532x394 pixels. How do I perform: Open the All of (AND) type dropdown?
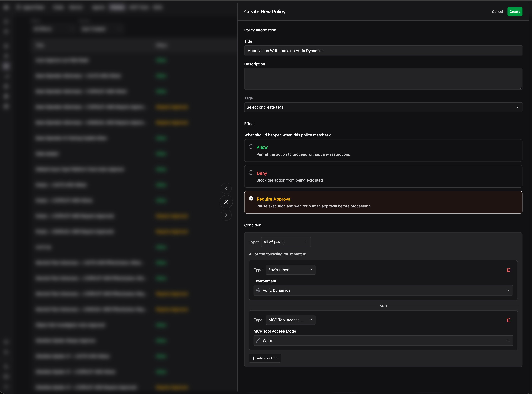286,242
